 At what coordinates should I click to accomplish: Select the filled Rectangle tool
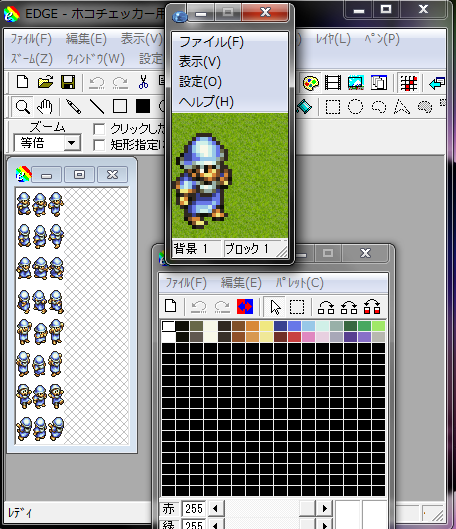coord(143,106)
